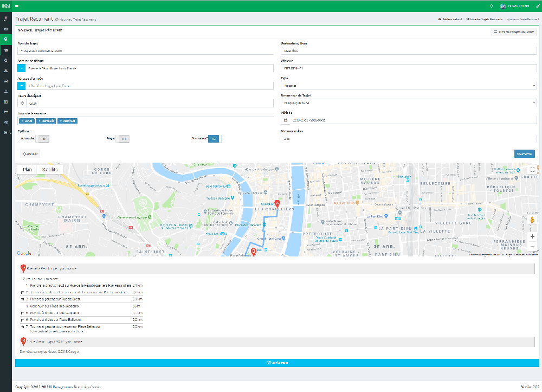
Task: Switch map to Satellite view
Action: [x=50, y=169]
